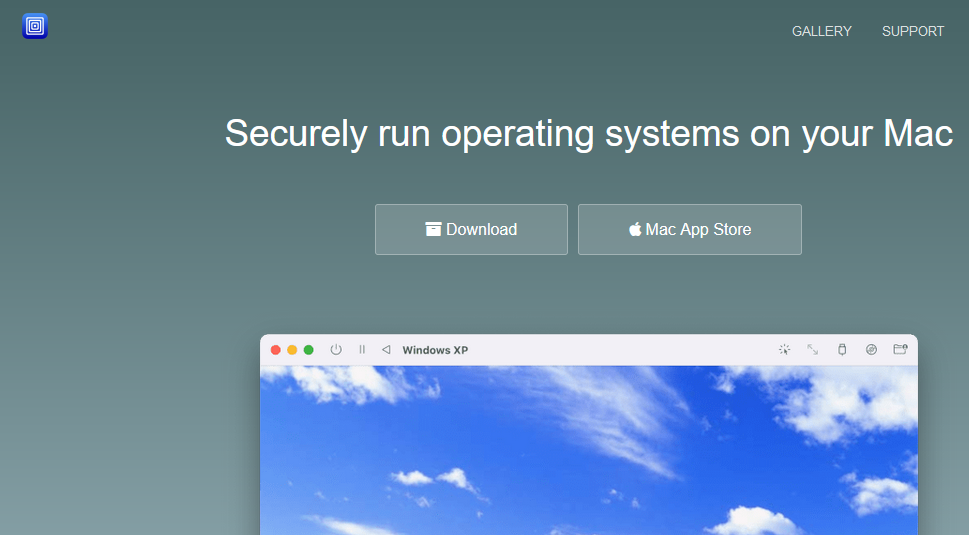
Task: Click the capture mouse cursor icon
Action: click(784, 350)
